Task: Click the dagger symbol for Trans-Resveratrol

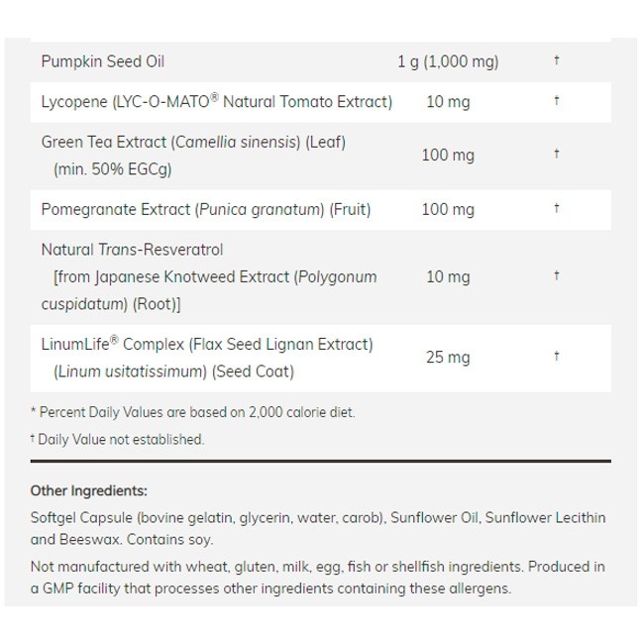Action: [557, 275]
